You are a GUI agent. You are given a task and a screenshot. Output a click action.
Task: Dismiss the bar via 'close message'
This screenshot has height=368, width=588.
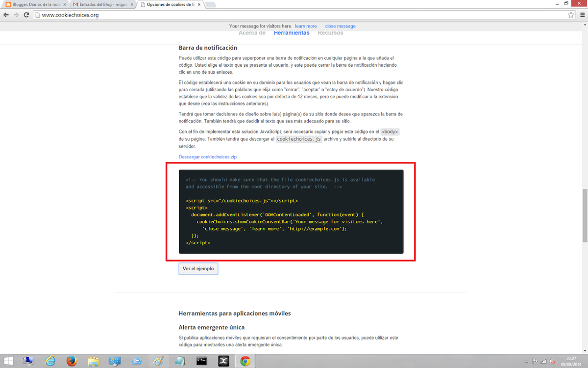click(340, 26)
